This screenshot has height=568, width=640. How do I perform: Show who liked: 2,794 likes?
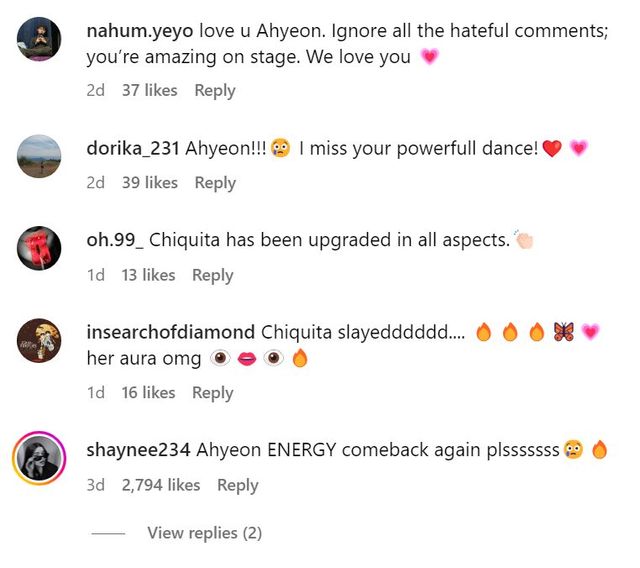[161, 485]
